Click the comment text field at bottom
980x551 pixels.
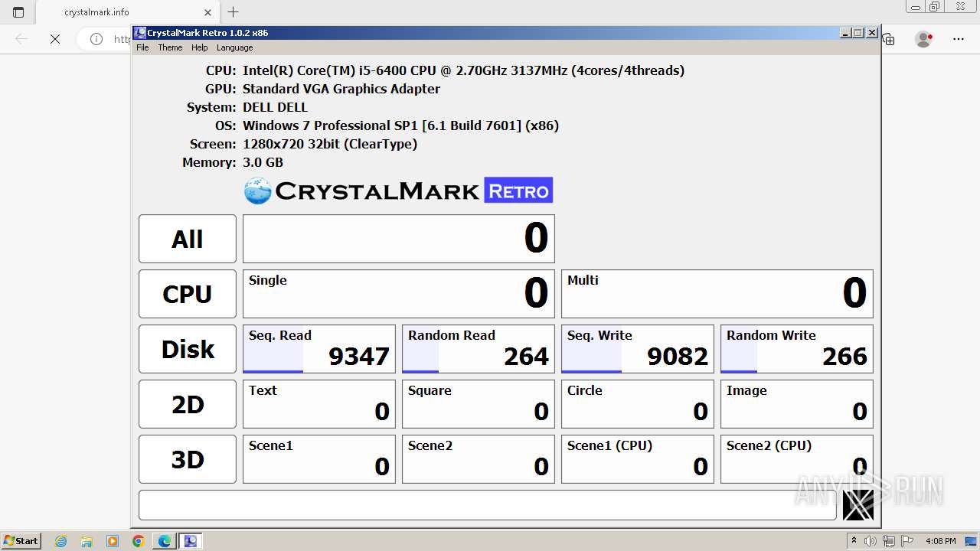coord(487,505)
